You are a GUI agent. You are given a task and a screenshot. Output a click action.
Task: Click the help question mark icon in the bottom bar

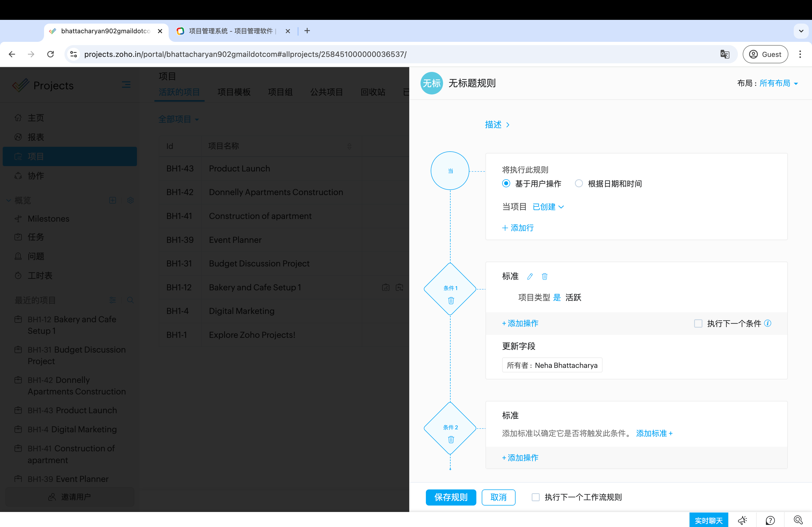pyautogui.click(x=770, y=520)
